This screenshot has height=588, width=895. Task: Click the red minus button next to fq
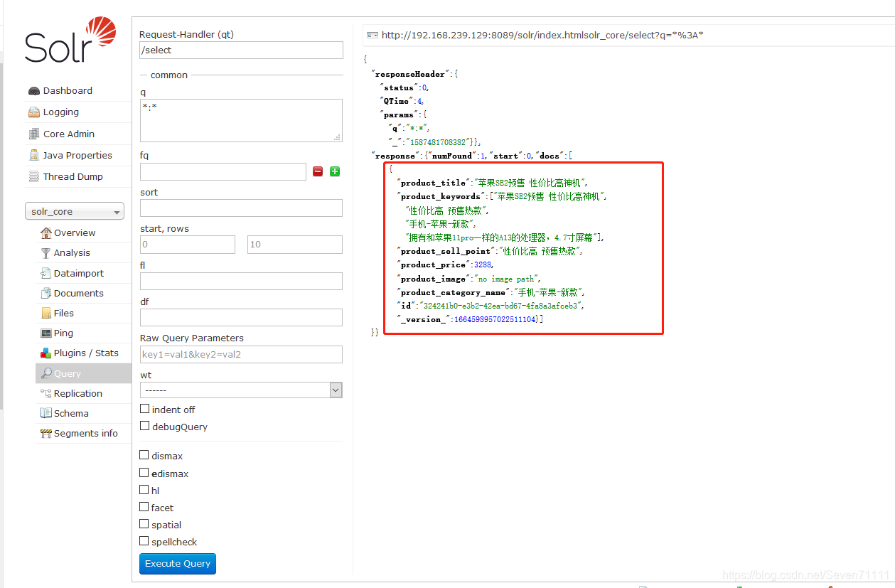point(317,171)
